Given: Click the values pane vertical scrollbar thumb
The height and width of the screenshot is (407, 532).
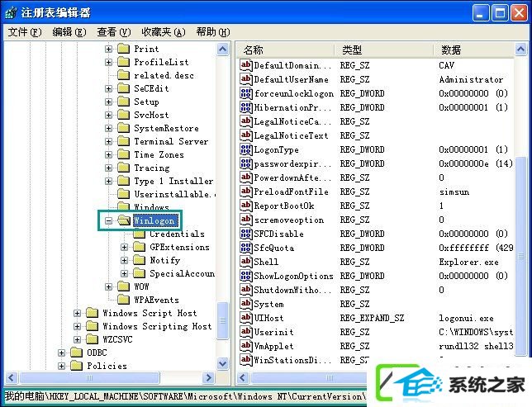Looking at the screenshot, I should (520, 257).
